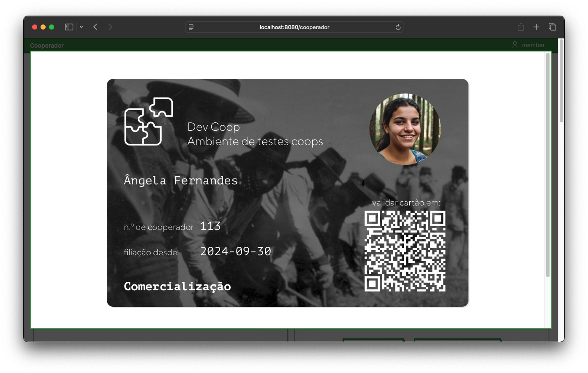This screenshot has width=588, height=373.
Task: Click the card dialog scrollbar
Action: (x=548, y=165)
